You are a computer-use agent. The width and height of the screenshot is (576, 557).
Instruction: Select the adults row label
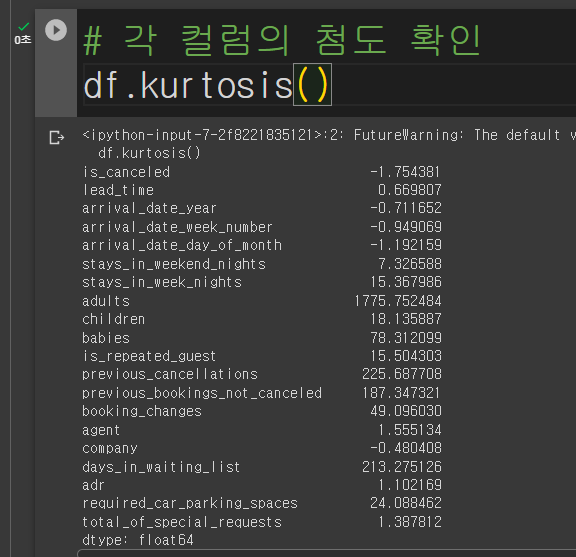coord(106,301)
